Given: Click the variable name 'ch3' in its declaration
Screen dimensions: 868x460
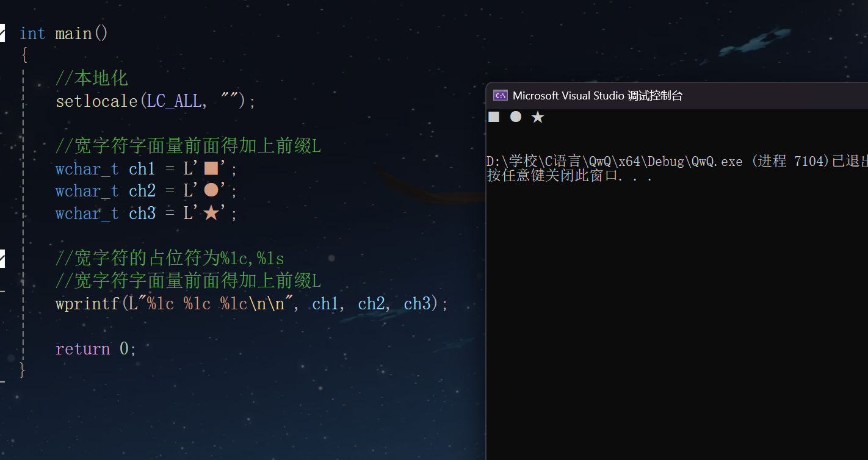Looking at the screenshot, I should 142,214.
